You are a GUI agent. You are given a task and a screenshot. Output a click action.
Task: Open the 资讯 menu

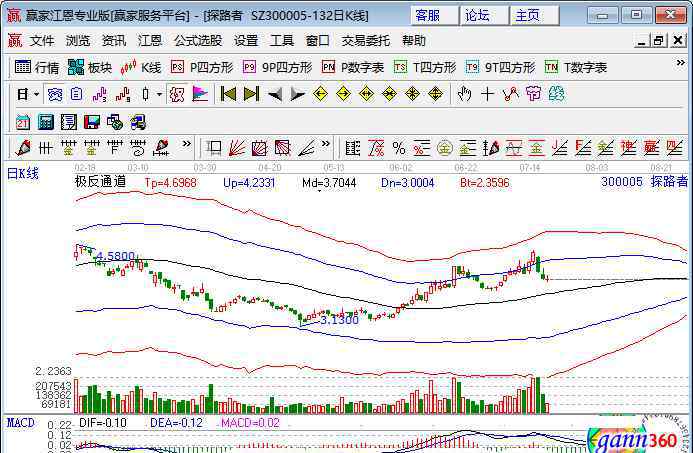pos(114,41)
